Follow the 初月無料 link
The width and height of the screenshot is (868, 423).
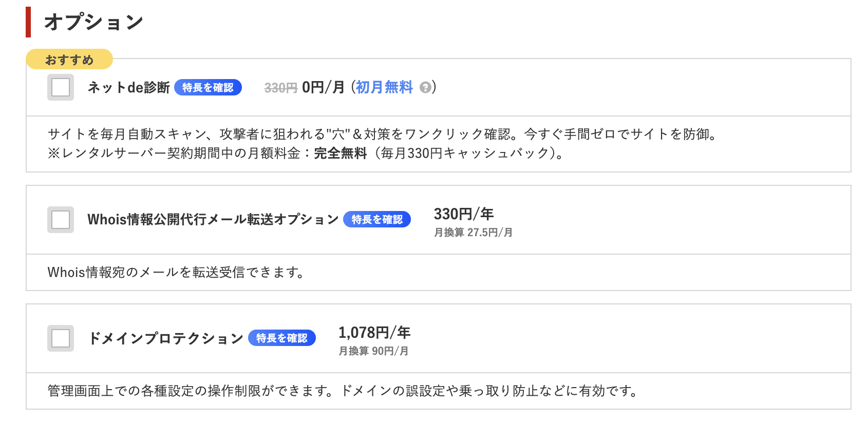[384, 88]
